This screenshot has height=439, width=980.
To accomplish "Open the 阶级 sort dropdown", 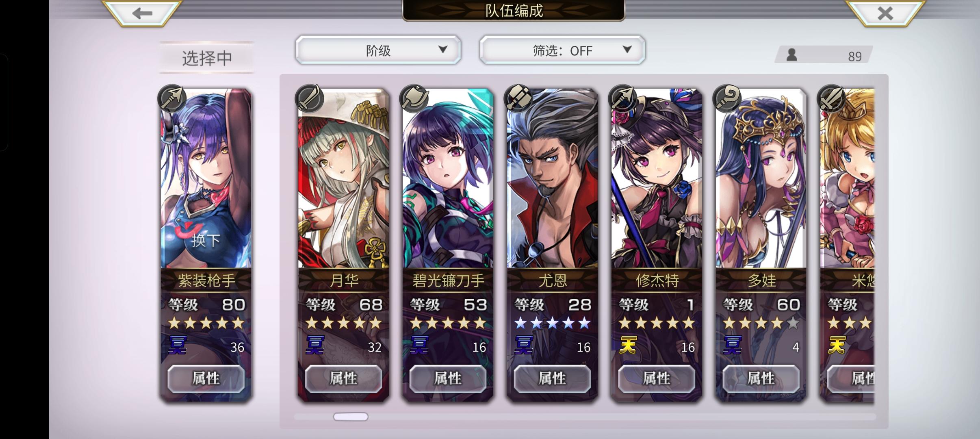I will pos(378,50).
